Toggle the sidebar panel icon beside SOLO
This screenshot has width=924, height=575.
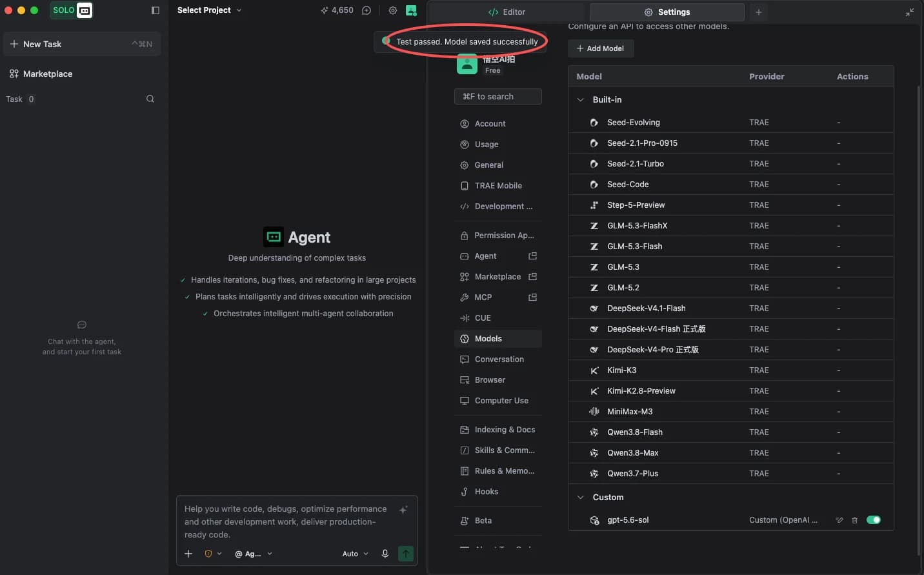(x=156, y=10)
